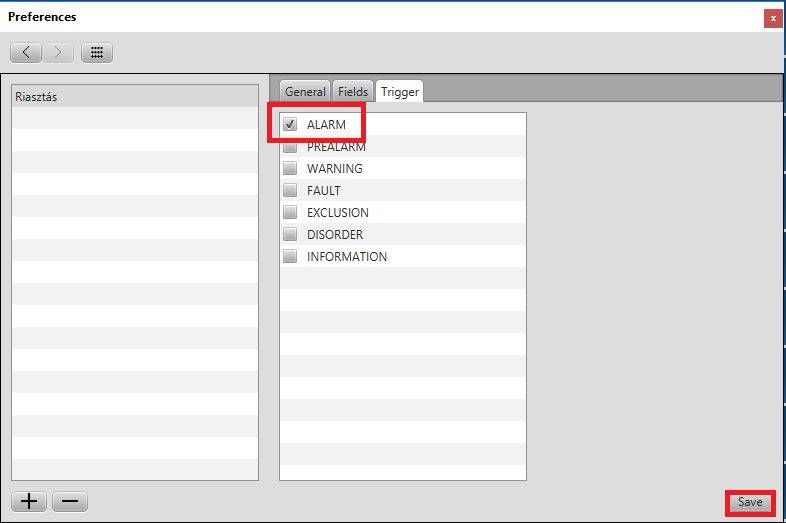Switch to the General tab

click(305, 92)
